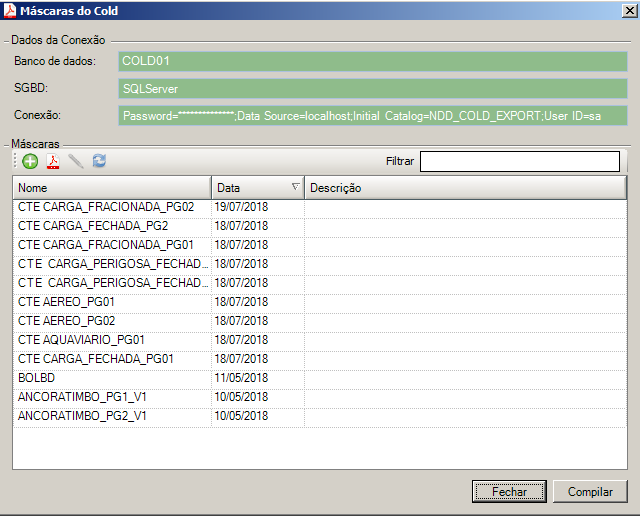This screenshot has height=516, width=640.
Task: Select row ANCORATIMBO_PG2_V1
Action: point(320,416)
